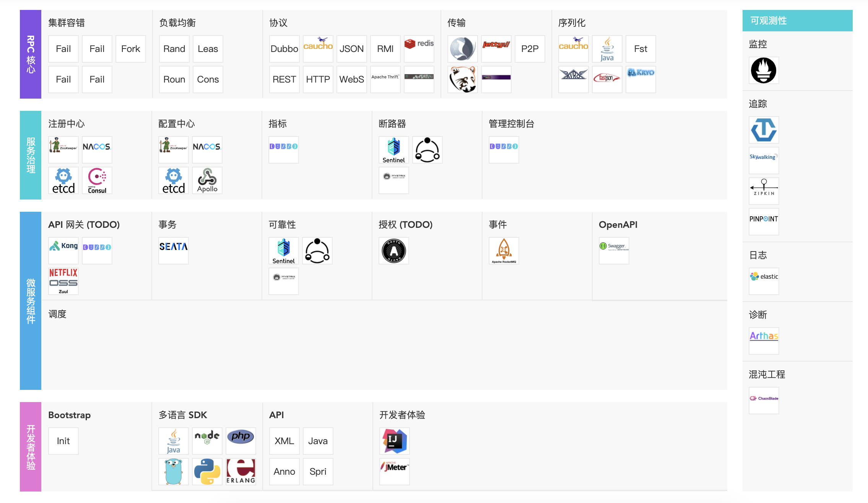Click the fastjson logo tile
The image size is (868, 503).
(607, 80)
